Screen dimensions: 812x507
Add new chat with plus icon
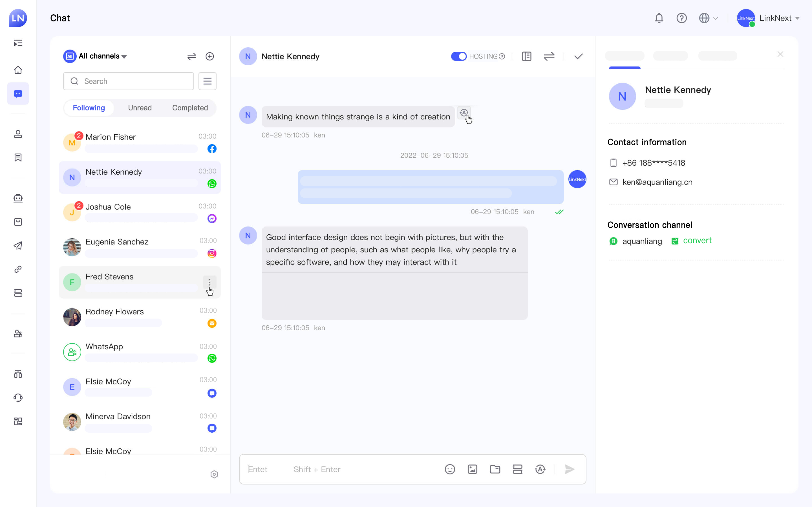coord(210,56)
